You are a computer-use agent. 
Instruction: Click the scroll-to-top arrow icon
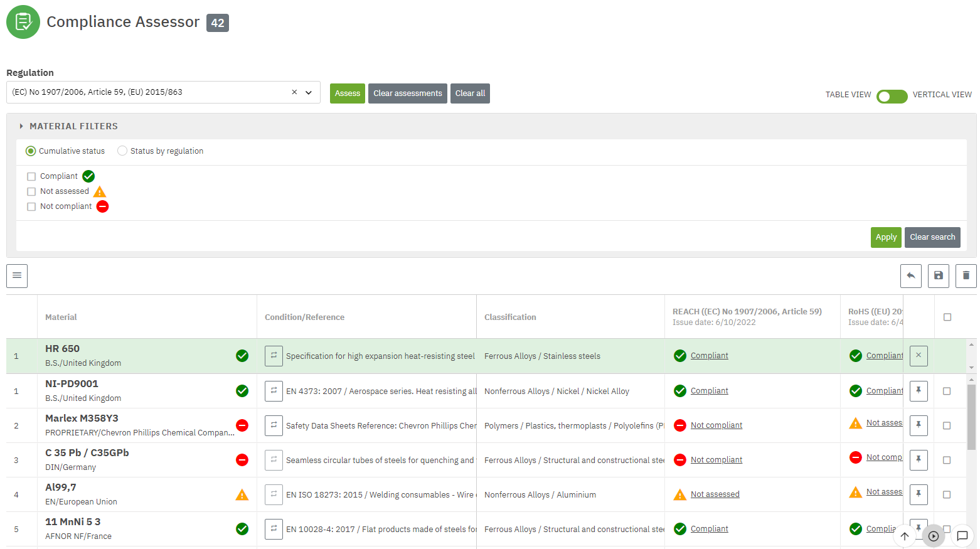click(904, 536)
